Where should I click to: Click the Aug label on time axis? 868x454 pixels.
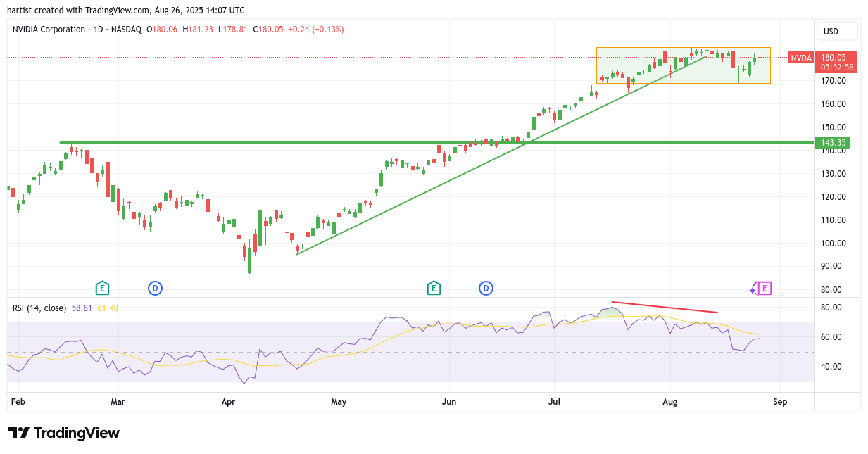click(x=670, y=403)
